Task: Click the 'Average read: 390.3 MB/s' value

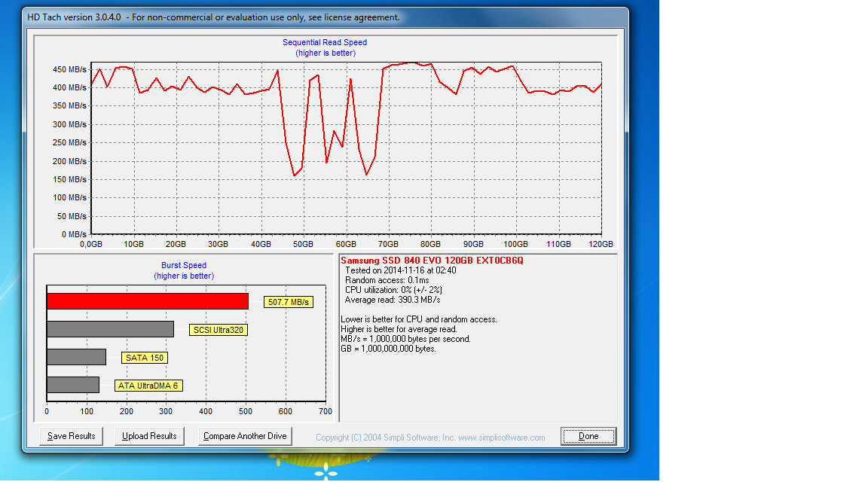Action: click(x=393, y=300)
